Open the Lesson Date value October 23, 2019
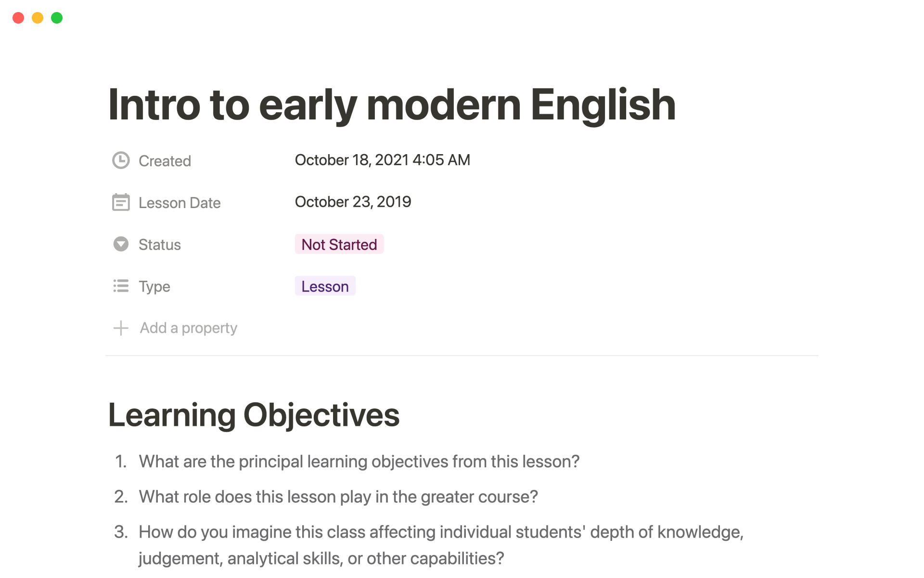Image resolution: width=924 pixels, height=578 pixels. [353, 202]
